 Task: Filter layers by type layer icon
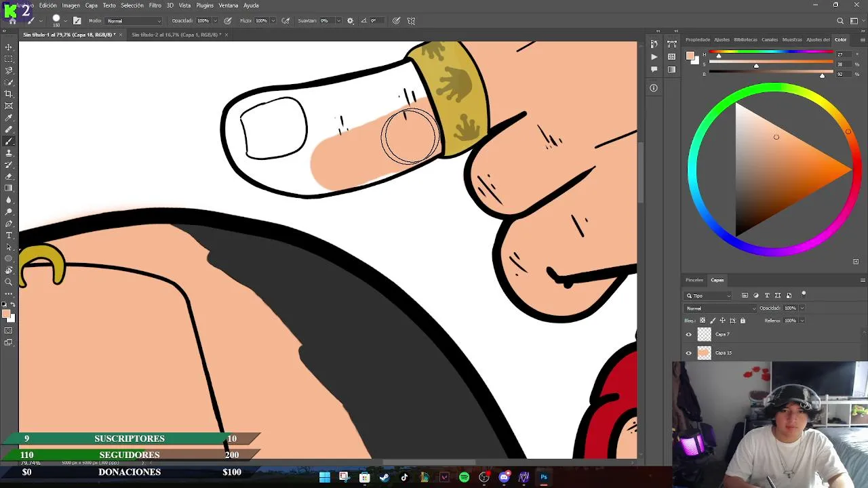click(x=767, y=296)
